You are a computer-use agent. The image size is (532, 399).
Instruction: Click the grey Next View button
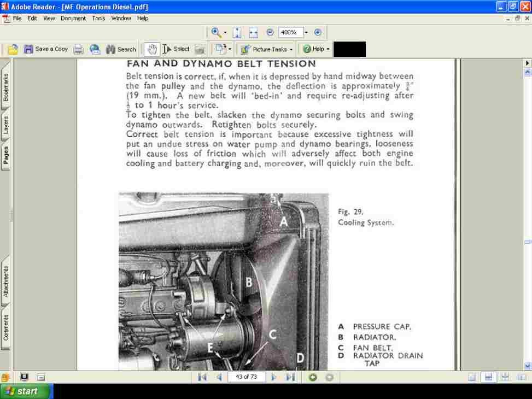329,377
